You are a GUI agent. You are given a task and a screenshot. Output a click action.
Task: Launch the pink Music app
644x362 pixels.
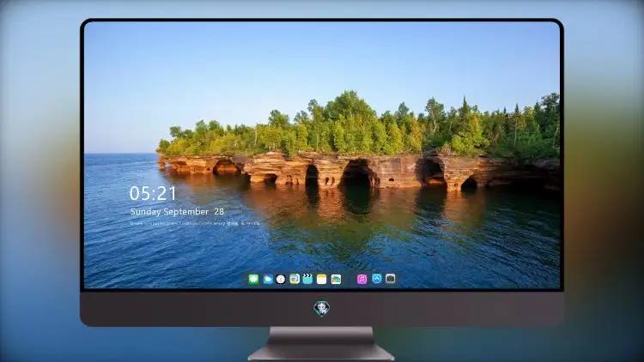(361, 279)
